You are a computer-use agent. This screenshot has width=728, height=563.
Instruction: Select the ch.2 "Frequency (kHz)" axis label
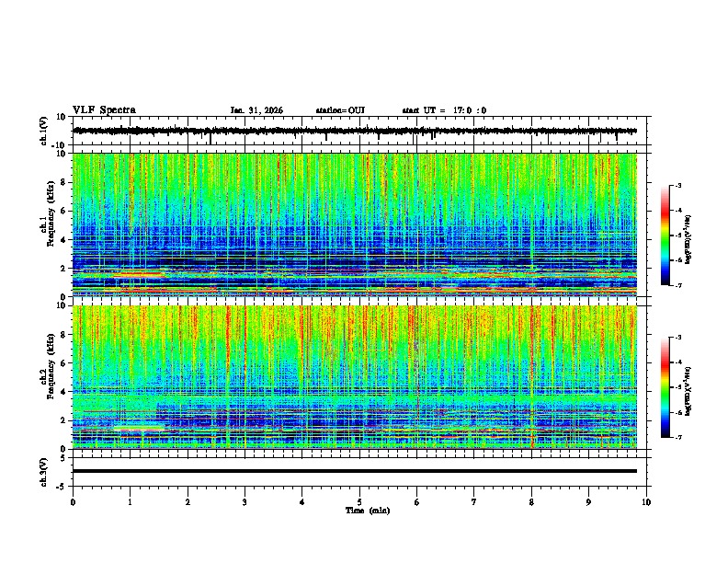pos(51,366)
